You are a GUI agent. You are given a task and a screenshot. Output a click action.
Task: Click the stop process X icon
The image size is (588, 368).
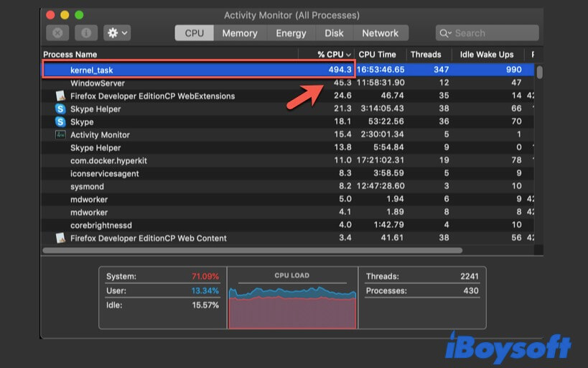pyautogui.click(x=57, y=33)
